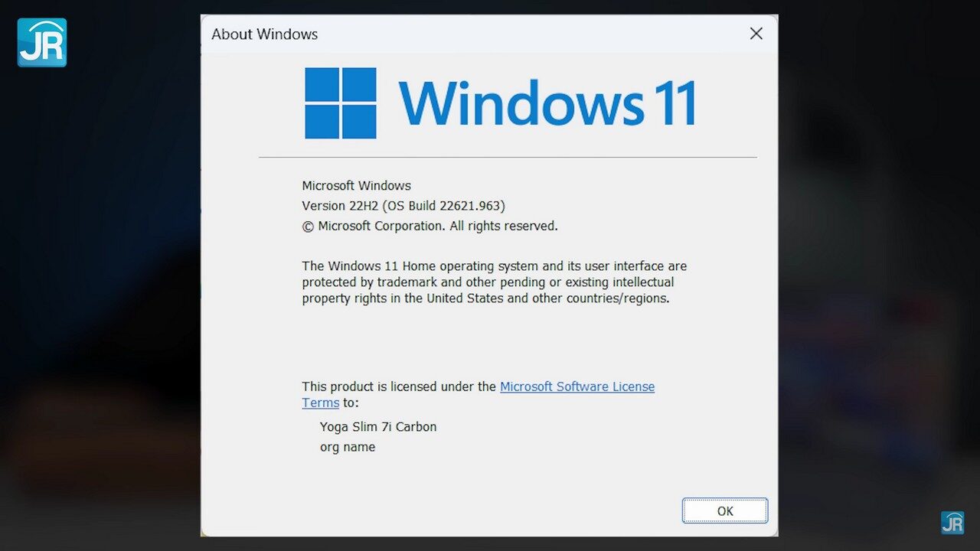This screenshot has width=980, height=551.
Task: Click the blurred background left of the dialog
Action: click(x=100, y=306)
